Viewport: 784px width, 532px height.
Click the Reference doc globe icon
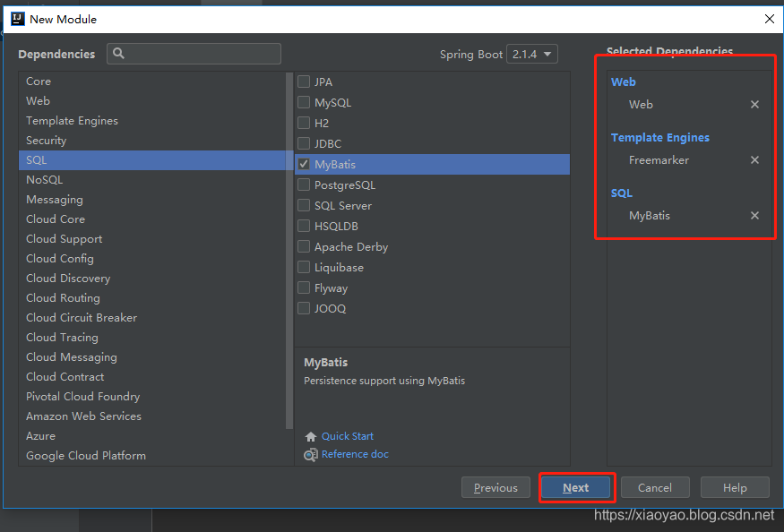pos(310,454)
